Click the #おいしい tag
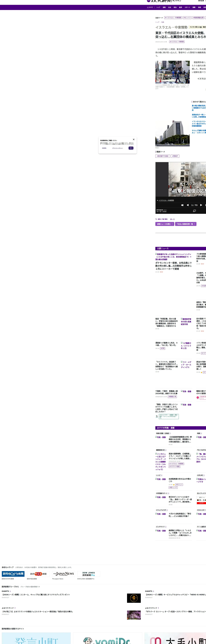This screenshot has width=206, height=644. (179, 485)
